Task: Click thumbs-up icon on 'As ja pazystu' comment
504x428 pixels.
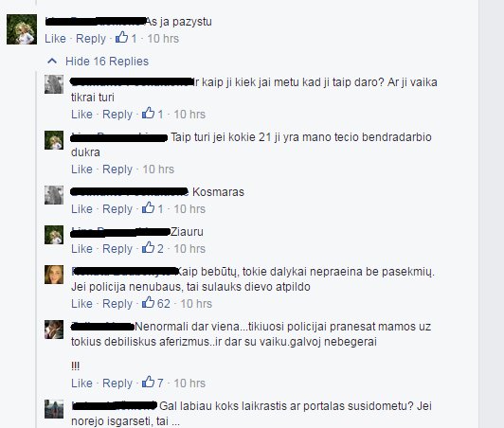Action: click(x=122, y=37)
